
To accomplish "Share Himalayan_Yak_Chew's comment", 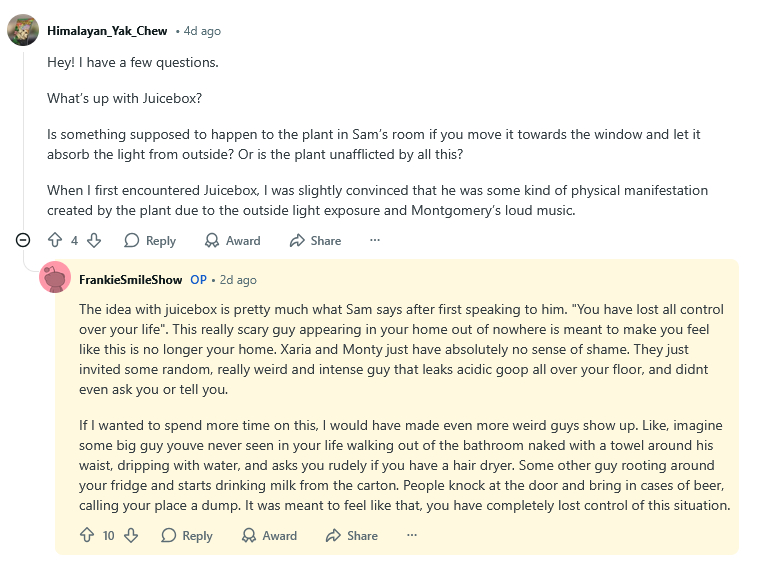I will [x=315, y=241].
